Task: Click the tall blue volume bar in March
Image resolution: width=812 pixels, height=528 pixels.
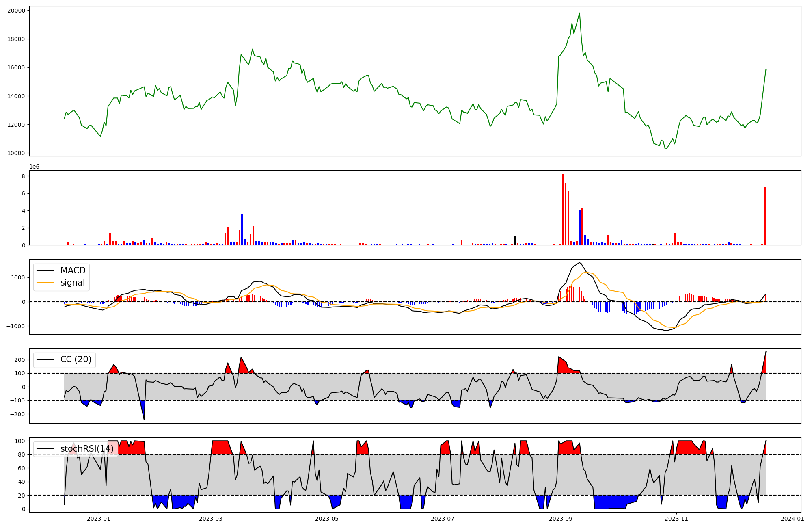Action: (242, 229)
